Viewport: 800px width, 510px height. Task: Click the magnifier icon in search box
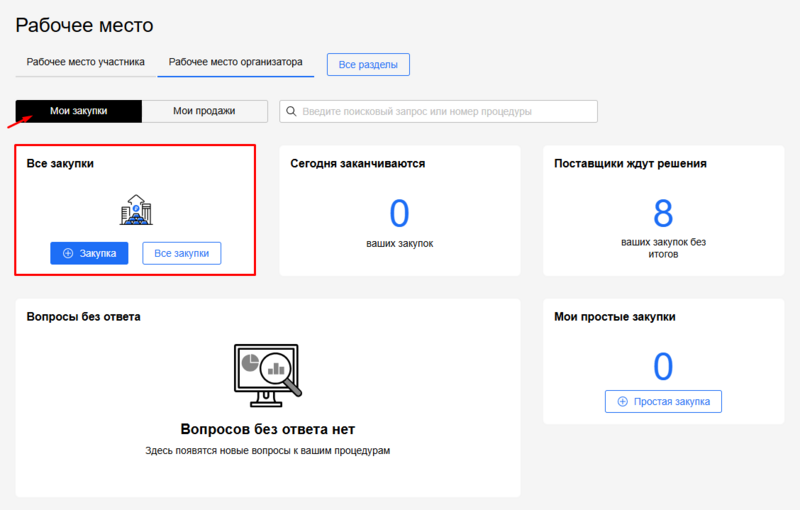point(291,111)
